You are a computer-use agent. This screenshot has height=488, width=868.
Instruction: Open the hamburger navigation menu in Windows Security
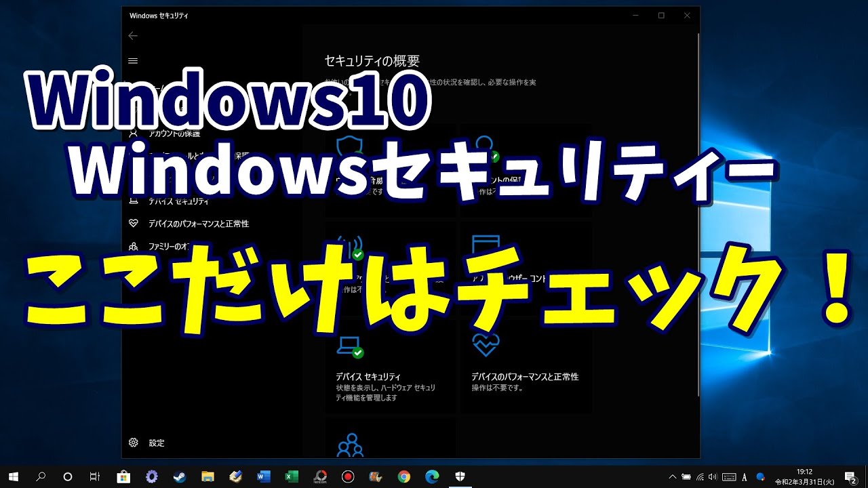tap(133, 60)
